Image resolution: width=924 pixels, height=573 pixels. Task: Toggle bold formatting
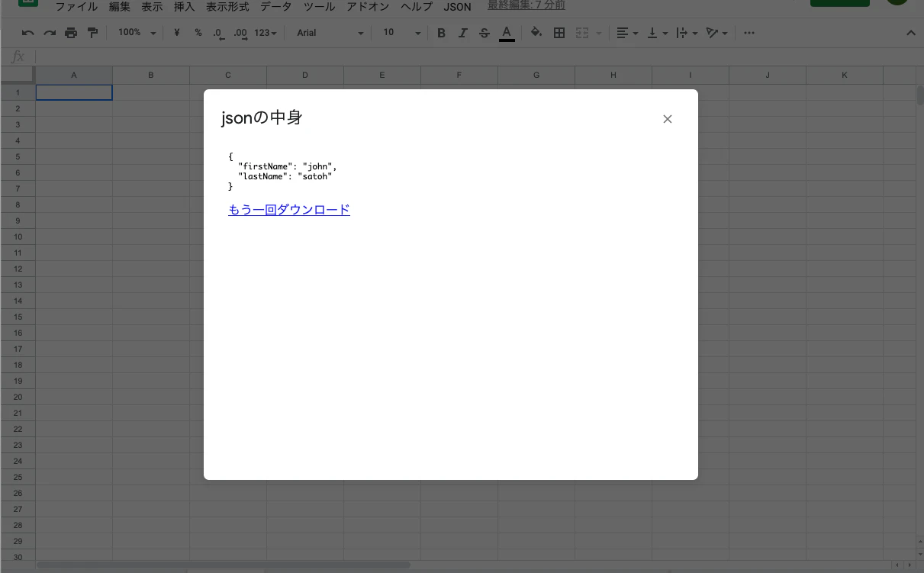click(441, 33)
